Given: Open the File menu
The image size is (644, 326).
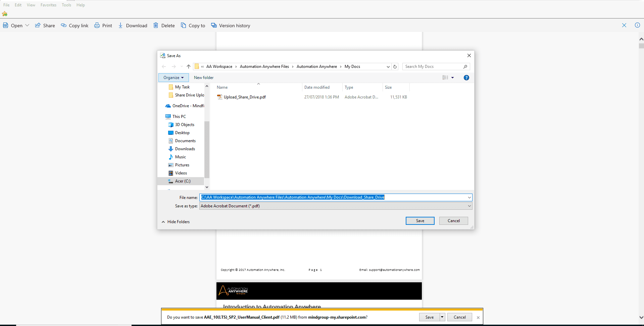Looking at the screenshot, I should pyautogui.click(x=6, y=5).
